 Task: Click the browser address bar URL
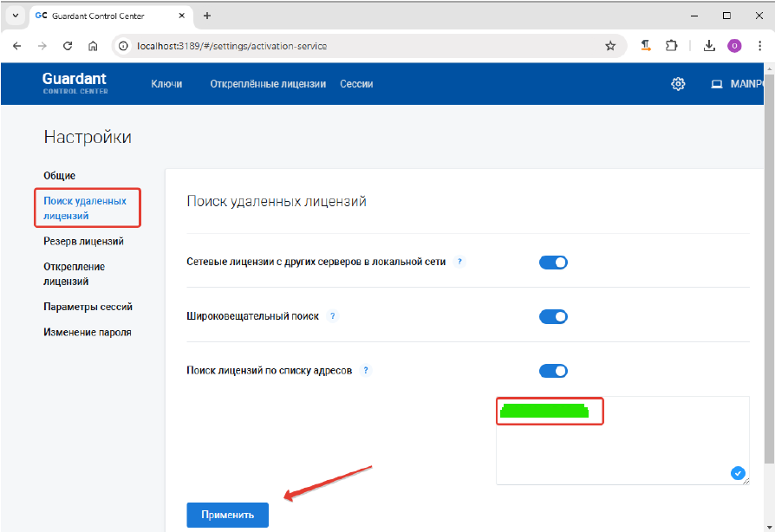coord(231,46)
